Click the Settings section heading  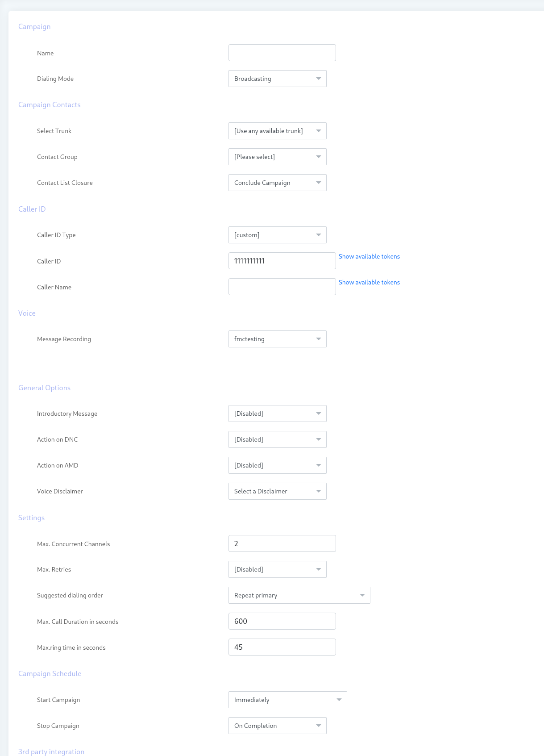coord(31,518)
